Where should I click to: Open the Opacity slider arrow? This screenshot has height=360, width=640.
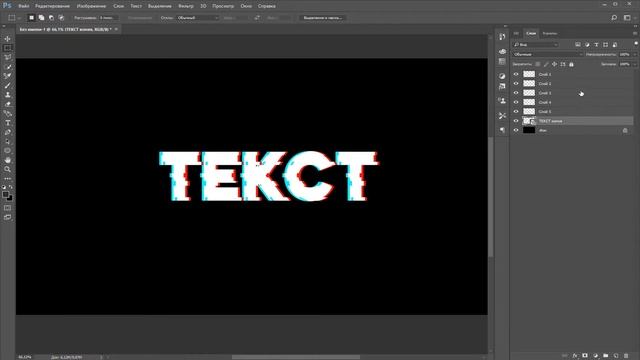click(634, 54)
